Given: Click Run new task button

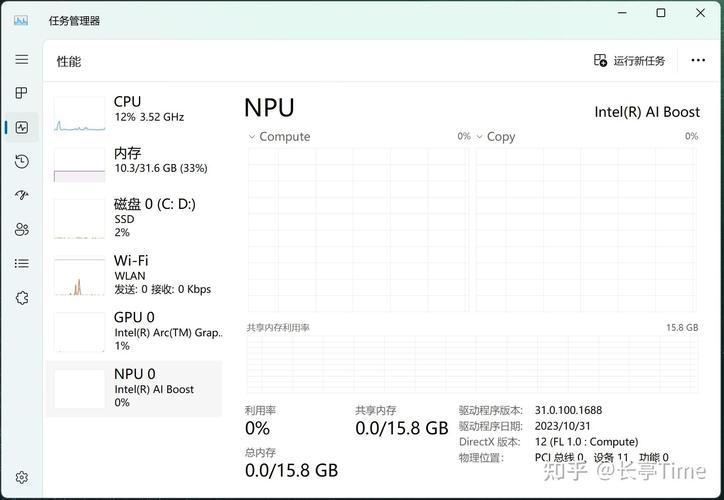Looking at the screenshot, I should point(629,60).
